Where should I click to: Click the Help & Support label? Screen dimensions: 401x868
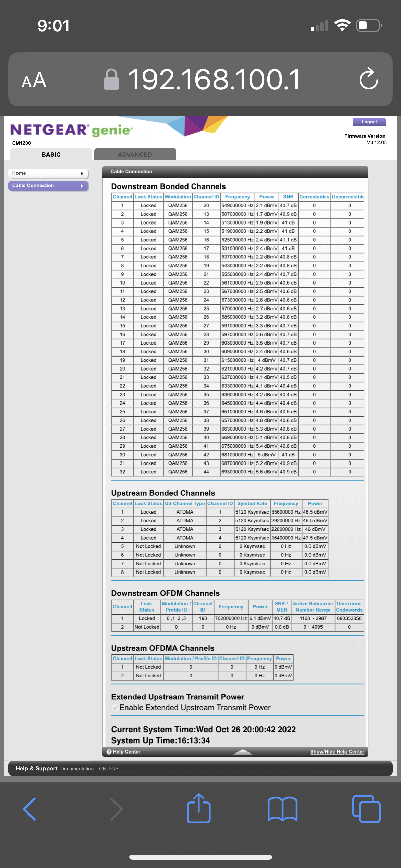coord(36,768)
